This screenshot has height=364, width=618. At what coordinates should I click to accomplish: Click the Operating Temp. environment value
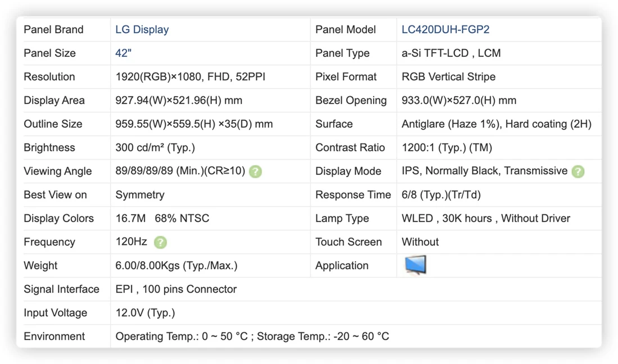[x=252, y=337]
